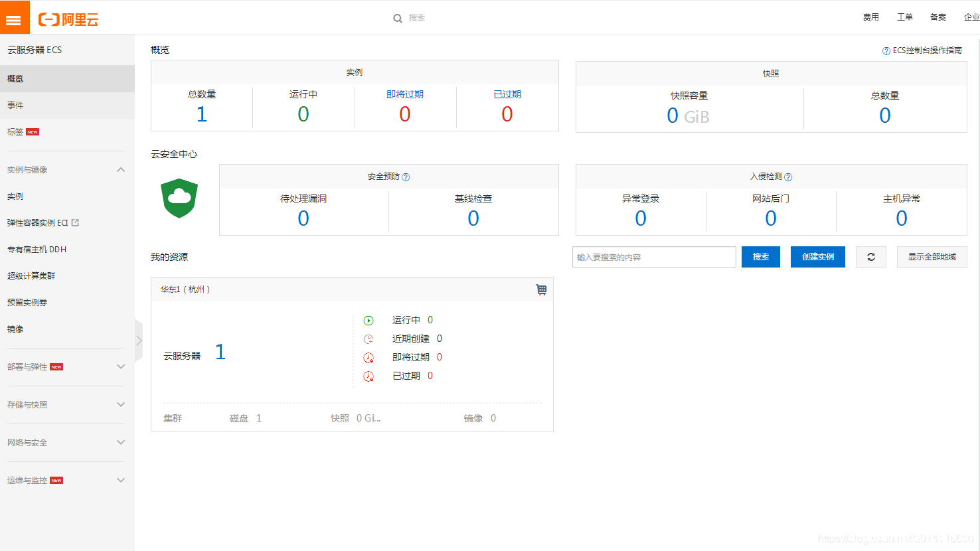This screenshot has width=980, height=551.
Task: Click the 创建实例 button
Action: click(x=817, y=257)
